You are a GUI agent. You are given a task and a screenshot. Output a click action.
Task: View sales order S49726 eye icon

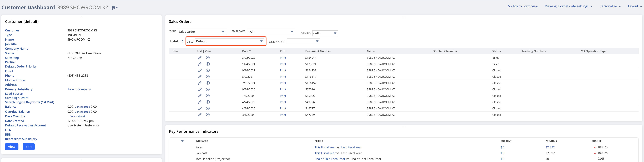click(208, 102)
